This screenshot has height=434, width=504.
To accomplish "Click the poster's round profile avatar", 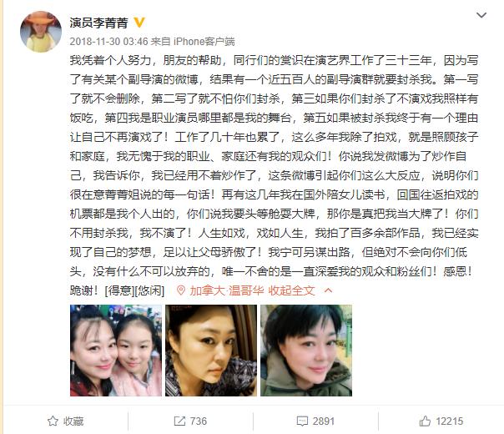I will coord(41,32).
